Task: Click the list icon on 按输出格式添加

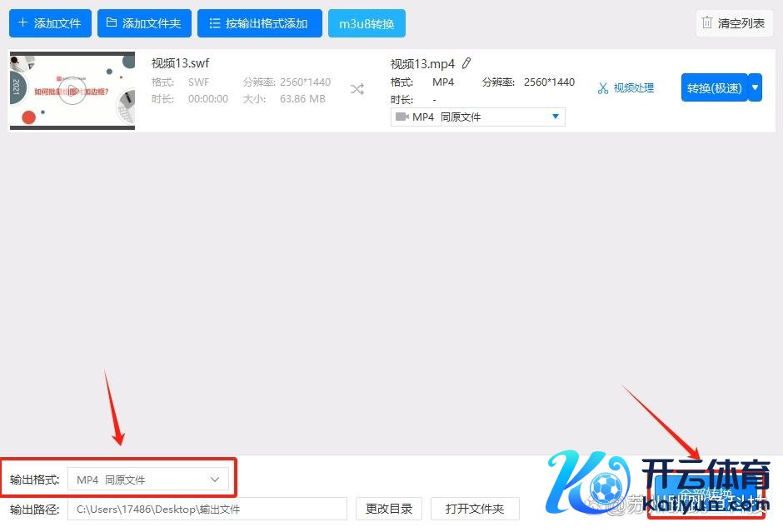Action: click(215, 23)
